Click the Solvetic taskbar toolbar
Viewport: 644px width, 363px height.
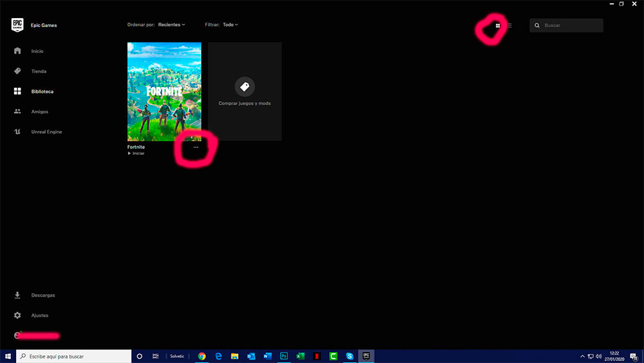(177, 357)
